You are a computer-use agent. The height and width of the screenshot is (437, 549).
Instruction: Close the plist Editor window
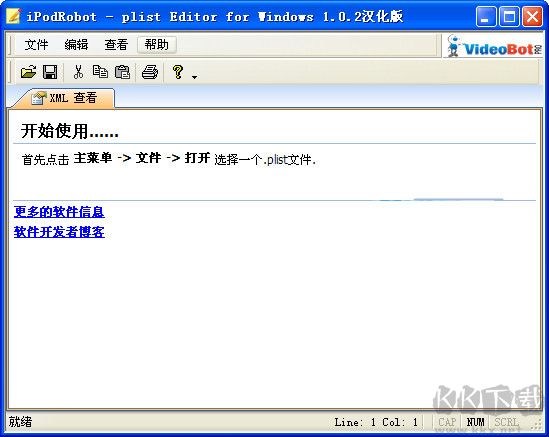pos(532,16)
